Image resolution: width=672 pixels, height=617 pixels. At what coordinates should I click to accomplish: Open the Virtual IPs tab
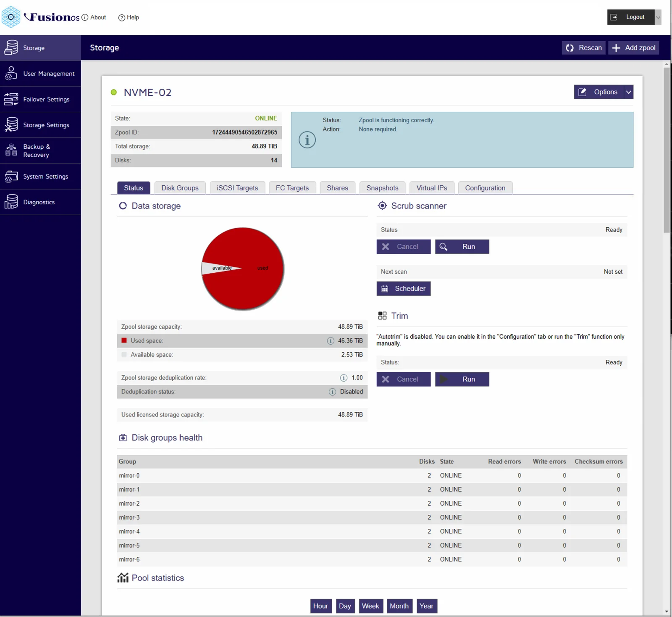[x=432, y=188]
